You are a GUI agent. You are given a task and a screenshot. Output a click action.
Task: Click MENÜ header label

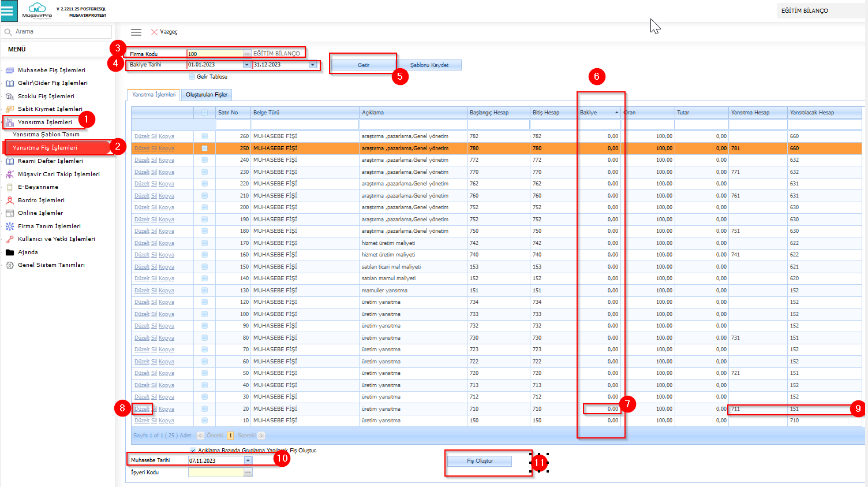point(17,50)
